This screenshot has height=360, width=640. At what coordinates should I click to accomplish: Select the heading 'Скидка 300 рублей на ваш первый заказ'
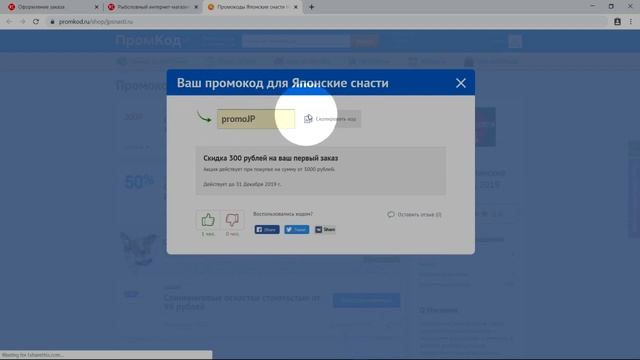(x=271, y=158)
